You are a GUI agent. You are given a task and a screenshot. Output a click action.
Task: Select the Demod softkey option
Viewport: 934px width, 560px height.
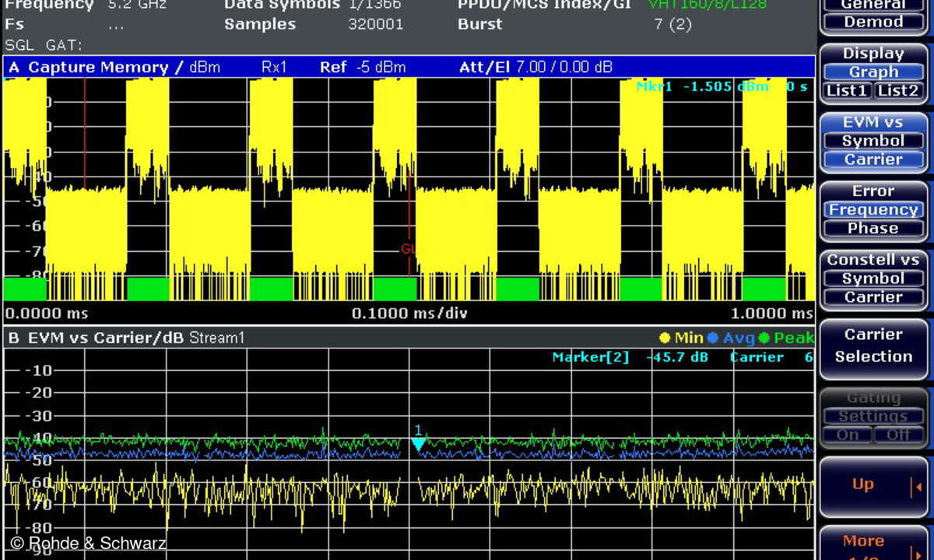873,22
